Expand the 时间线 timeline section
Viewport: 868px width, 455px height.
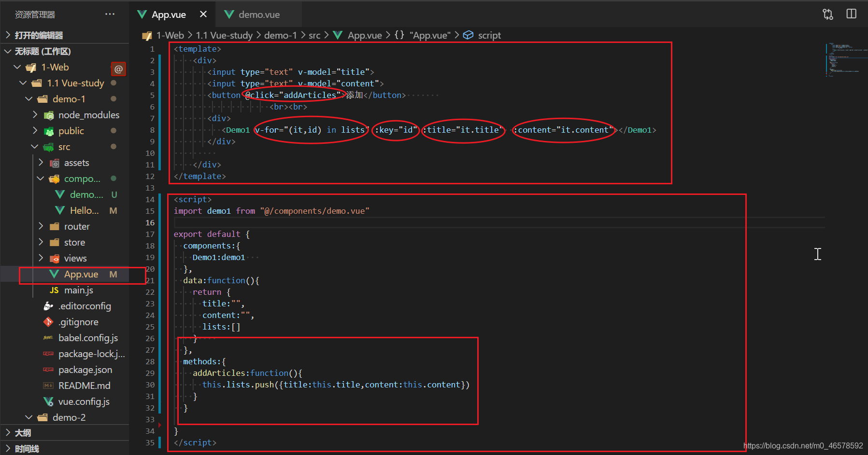tap(27, 449)
